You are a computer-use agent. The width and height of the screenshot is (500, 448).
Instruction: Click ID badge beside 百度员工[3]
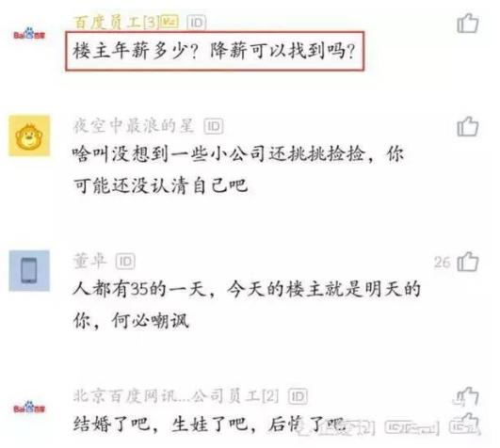[197, 23]
